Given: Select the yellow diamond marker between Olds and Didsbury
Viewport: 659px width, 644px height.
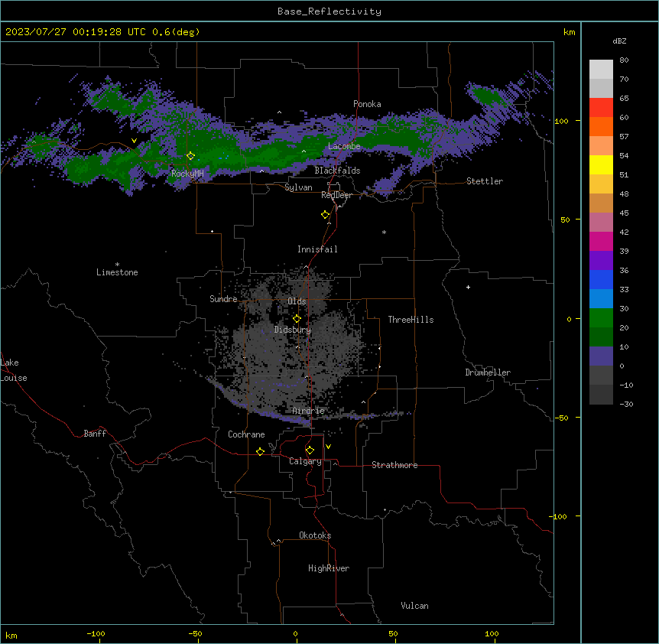Looking at the screenshot, I should 297,319.
